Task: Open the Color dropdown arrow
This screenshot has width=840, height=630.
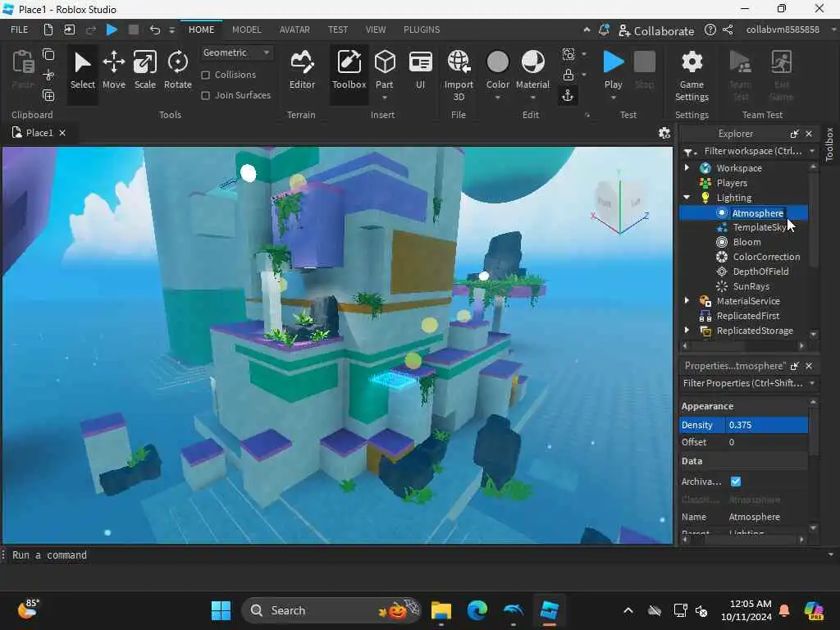Action: [x=498, y=98]
